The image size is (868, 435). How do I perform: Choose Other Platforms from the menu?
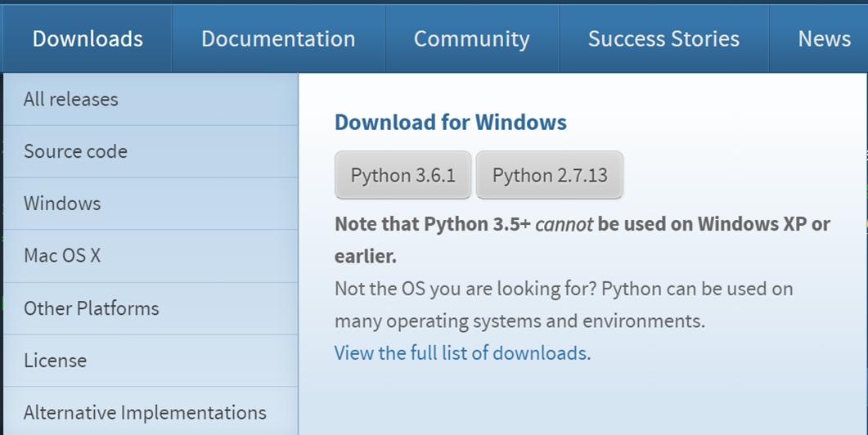[151, 308]
